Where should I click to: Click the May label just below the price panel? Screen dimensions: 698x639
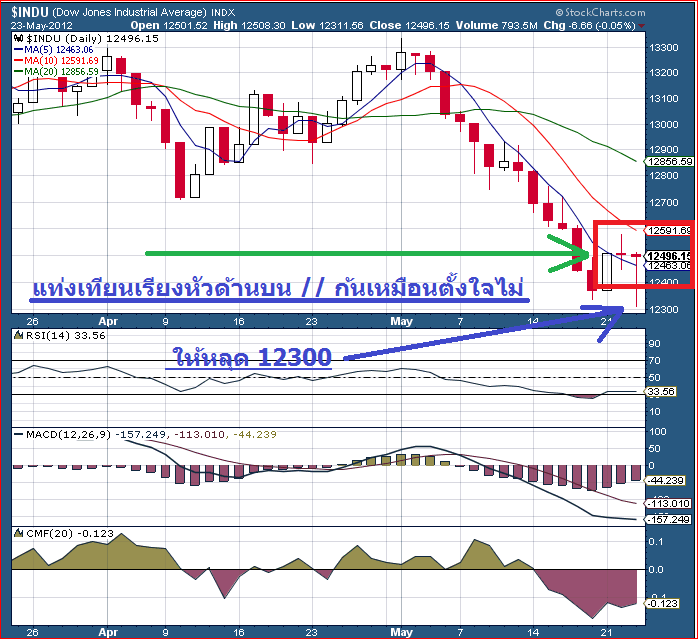[402, 321]
